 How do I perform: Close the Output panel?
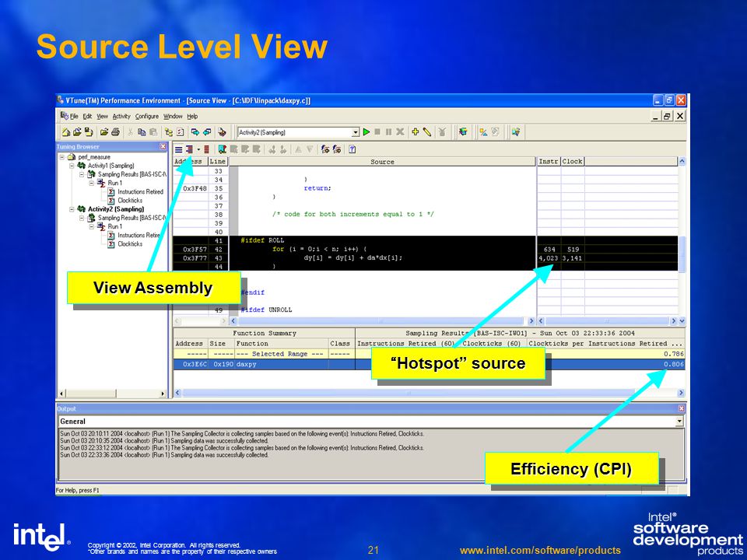pyautogui.click(x=682, y=408)
